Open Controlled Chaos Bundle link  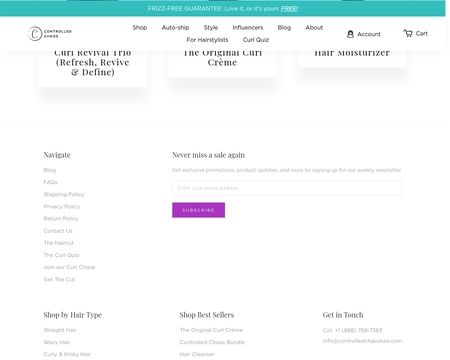(212, 342)
